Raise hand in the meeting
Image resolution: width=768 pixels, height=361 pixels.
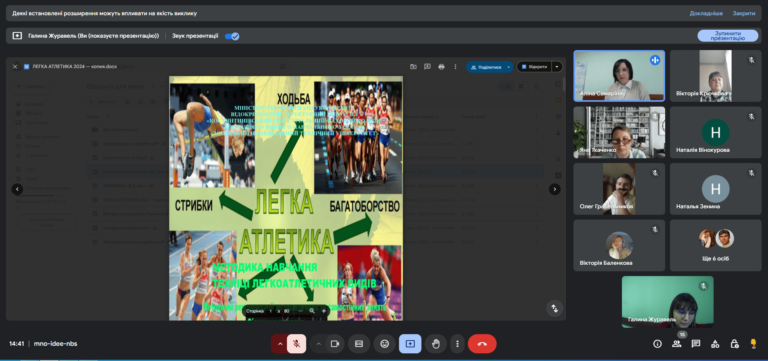(435, 344)
